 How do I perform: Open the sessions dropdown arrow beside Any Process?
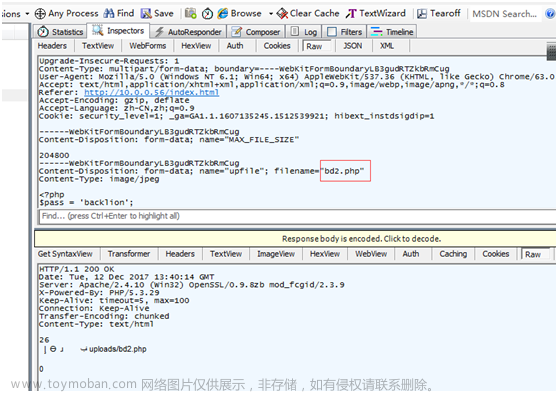point(27,14)
